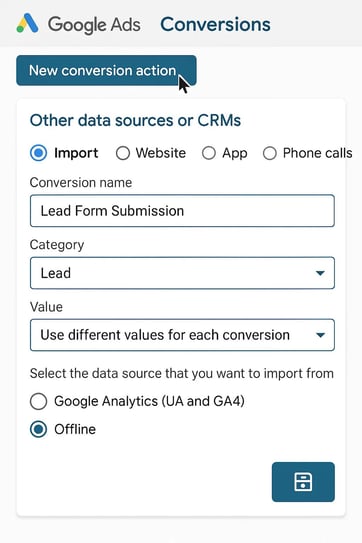Select the Import radio button
Viewport: 362px width, 543px height.
click(38, 153)
